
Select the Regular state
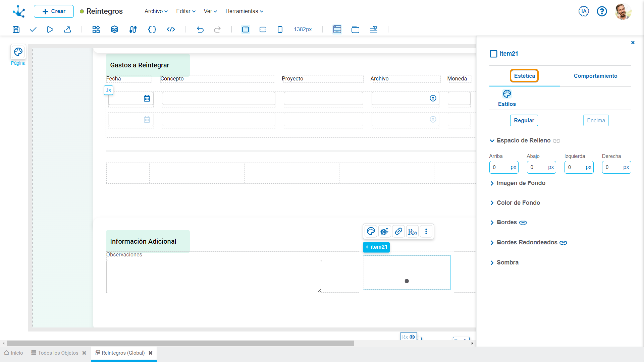coord(524,120)
